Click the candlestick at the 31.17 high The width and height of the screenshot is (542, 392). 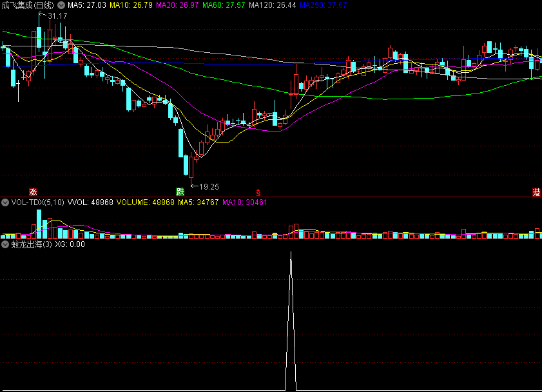coord(39,37)
